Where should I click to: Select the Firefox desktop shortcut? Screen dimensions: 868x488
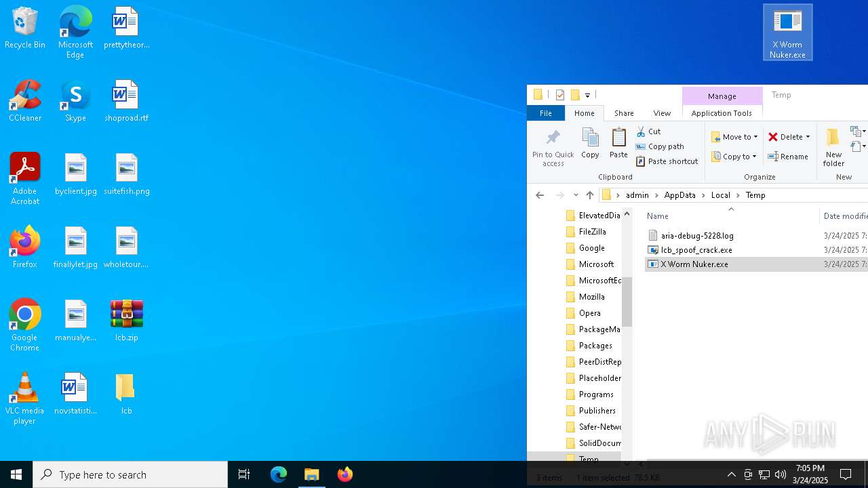[x=25, y=247]
